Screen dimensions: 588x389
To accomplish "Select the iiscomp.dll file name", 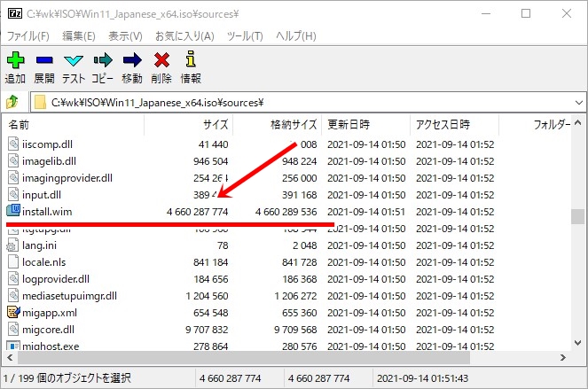I will pyautogui.click(x=47, y=144).
